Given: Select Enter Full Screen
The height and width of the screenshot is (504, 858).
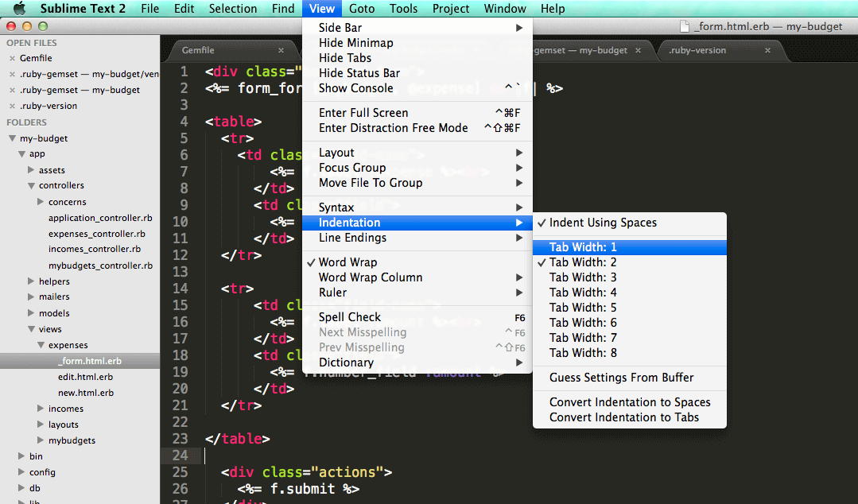Looking at the screenshot, I should click(x=417, y=113).
